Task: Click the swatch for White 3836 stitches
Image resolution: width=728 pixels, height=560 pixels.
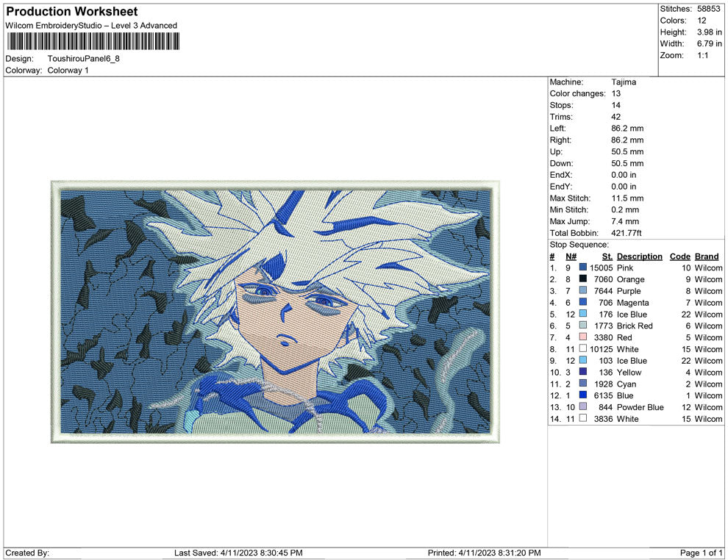Action: [x=582, y=418]
